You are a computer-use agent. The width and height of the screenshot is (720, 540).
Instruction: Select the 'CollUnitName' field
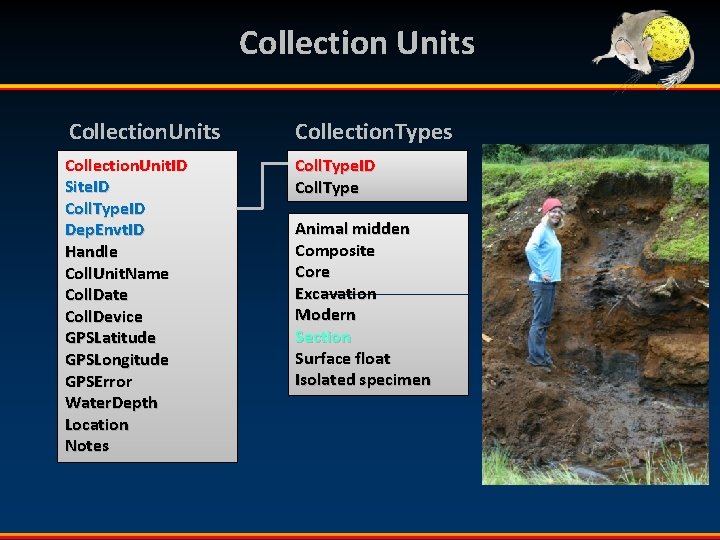point(117,274)
